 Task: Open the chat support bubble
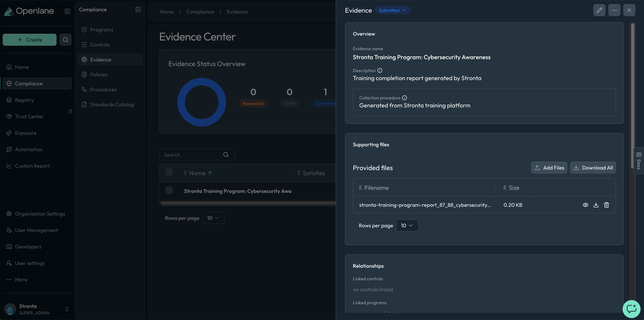631,309
